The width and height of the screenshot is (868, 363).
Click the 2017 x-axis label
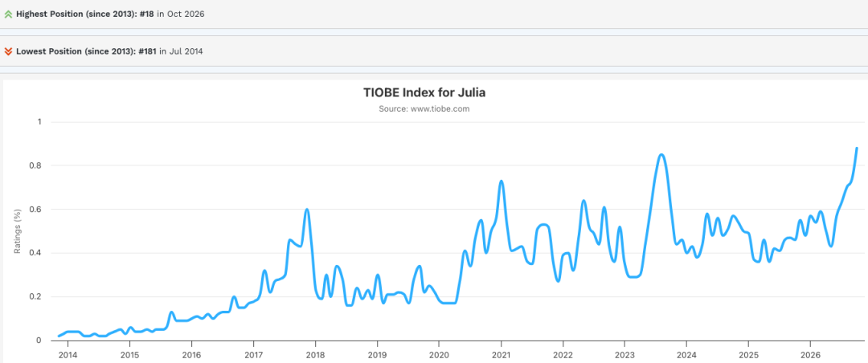[x=253, y=354]
